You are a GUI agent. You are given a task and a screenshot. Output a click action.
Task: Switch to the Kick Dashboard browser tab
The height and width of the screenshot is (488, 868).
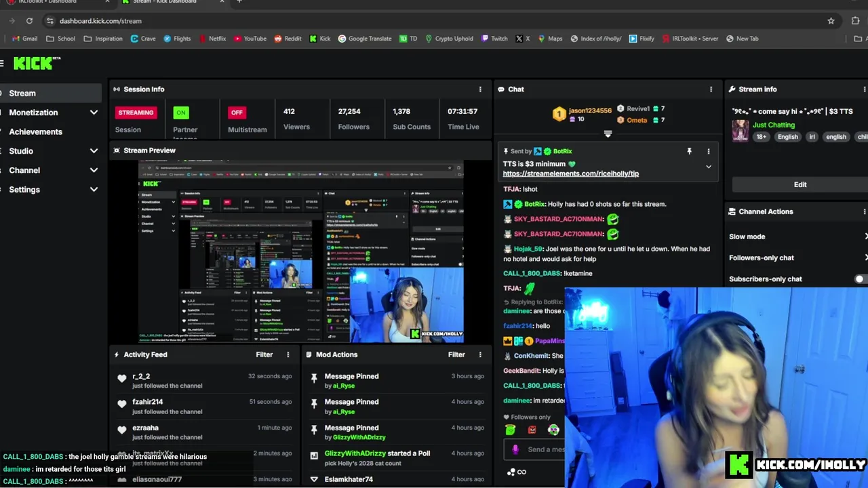(x=172, y=2)
